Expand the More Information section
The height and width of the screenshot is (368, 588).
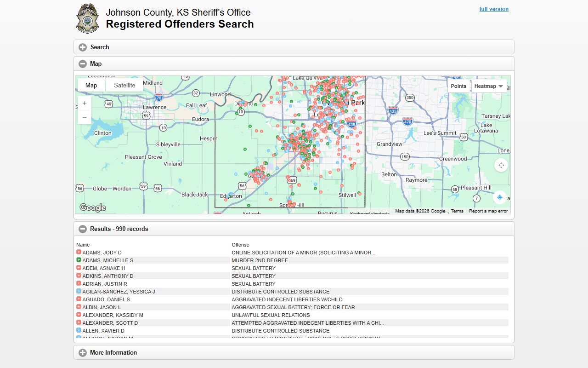[294, 353]
